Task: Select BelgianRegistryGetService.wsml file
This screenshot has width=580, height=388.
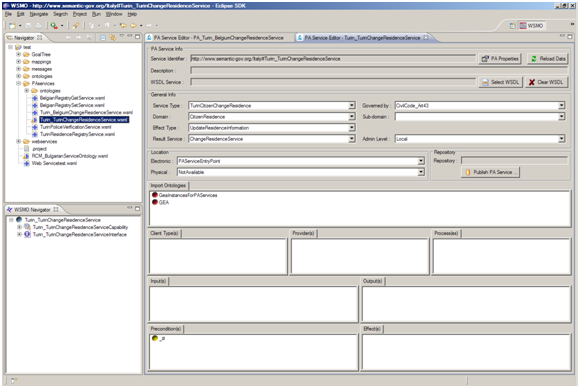Action: (x=72, y=98)
